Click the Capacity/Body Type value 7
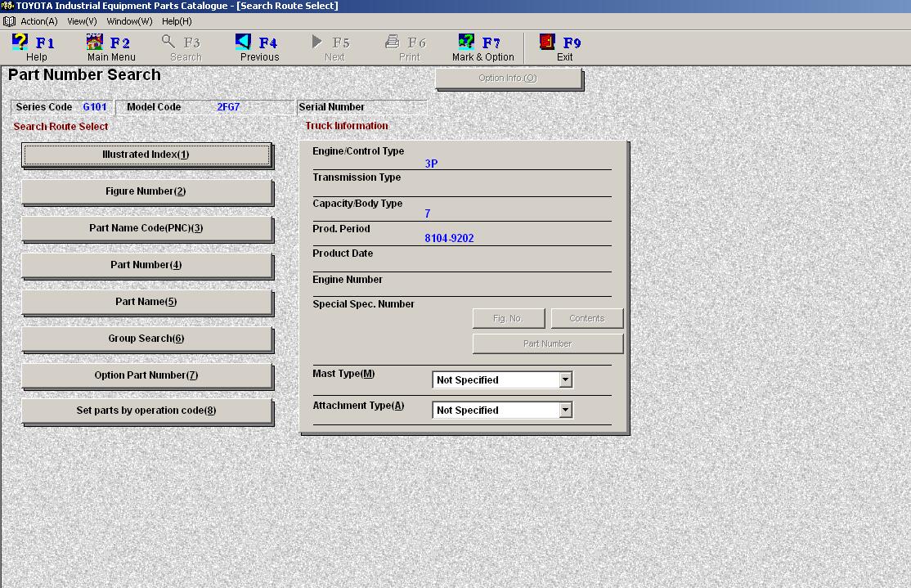This screenshot has height=588, width=911. pos(428,213)
